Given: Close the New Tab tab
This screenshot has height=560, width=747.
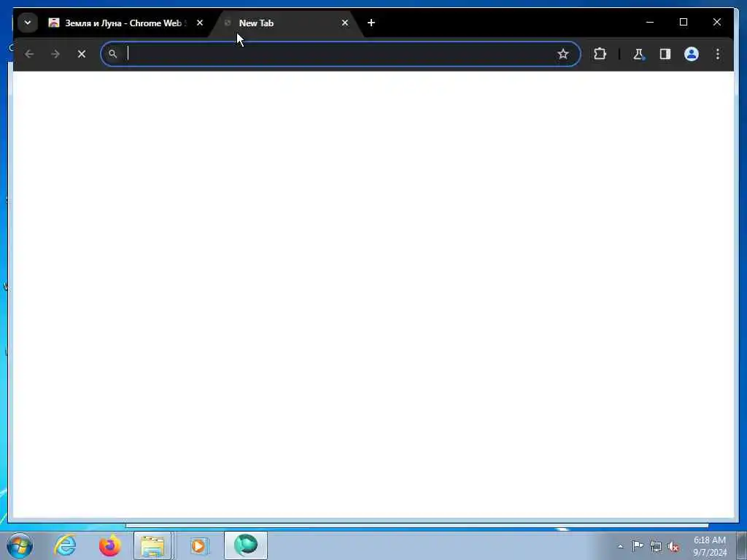Looking at the screenshot, I should (345, 23).
